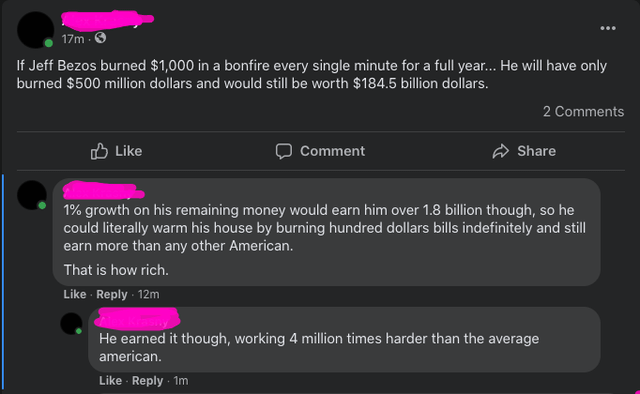Screen dimensions: 640x394
Task: Open the 1m reply timestamp
Action: coord(181,381)
